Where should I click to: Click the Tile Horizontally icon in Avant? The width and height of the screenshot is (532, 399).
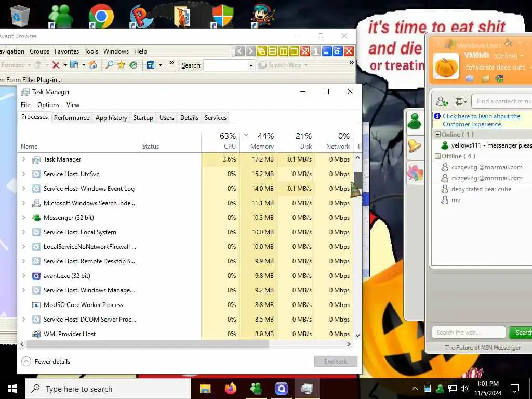click(272, 51)
